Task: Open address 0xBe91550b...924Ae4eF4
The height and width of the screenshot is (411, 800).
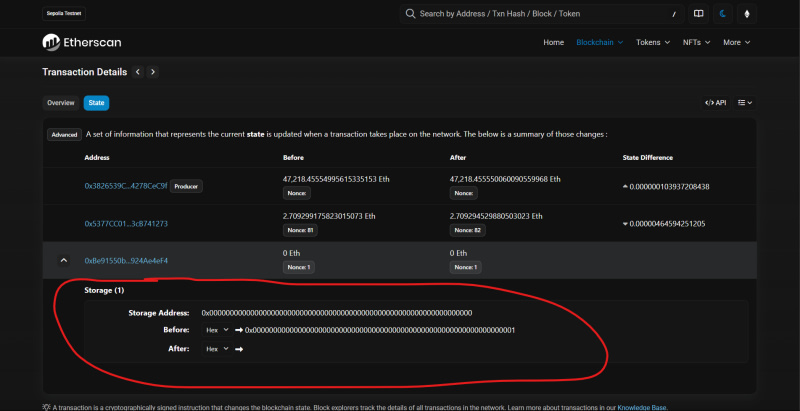Action: tap(126, 261)
